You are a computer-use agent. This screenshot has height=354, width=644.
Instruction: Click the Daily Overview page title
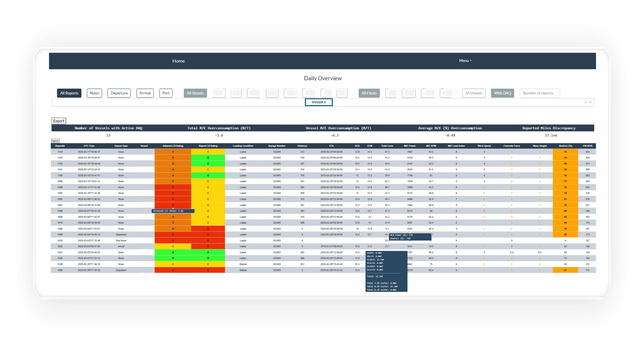tap(323, 78)
